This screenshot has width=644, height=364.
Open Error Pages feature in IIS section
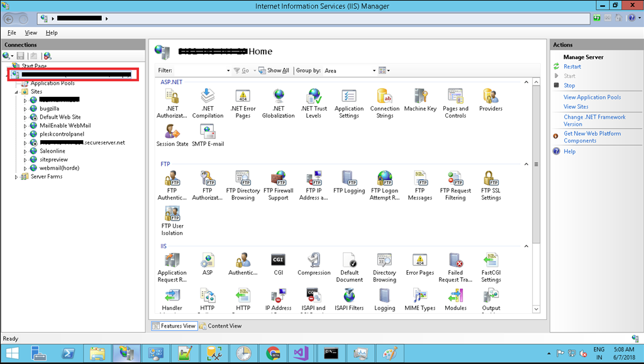pyautogui.click(x=420, y=264)
